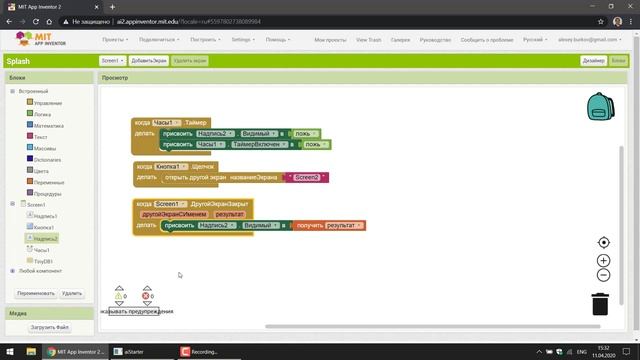Click the Rename component button

[36, 293]
